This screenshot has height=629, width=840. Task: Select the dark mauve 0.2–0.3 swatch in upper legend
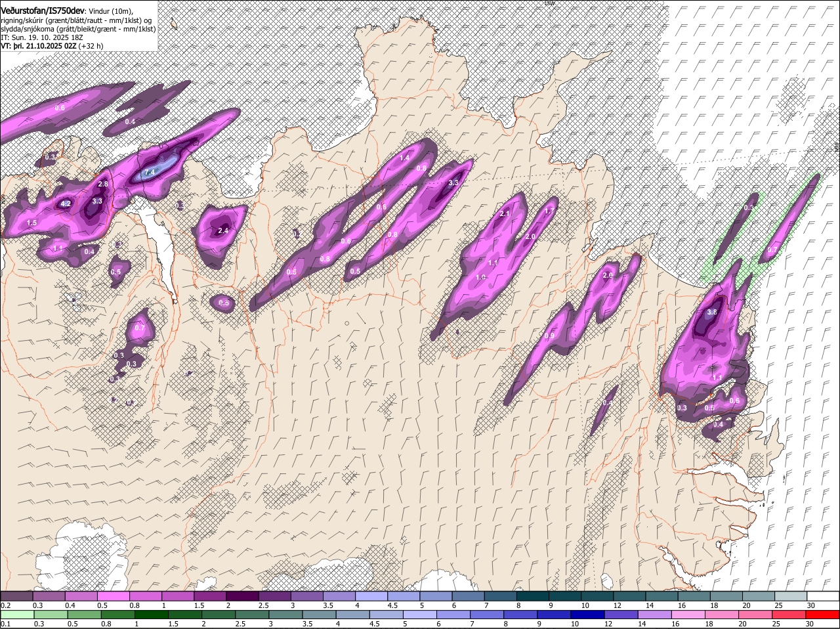pos(16,596)
